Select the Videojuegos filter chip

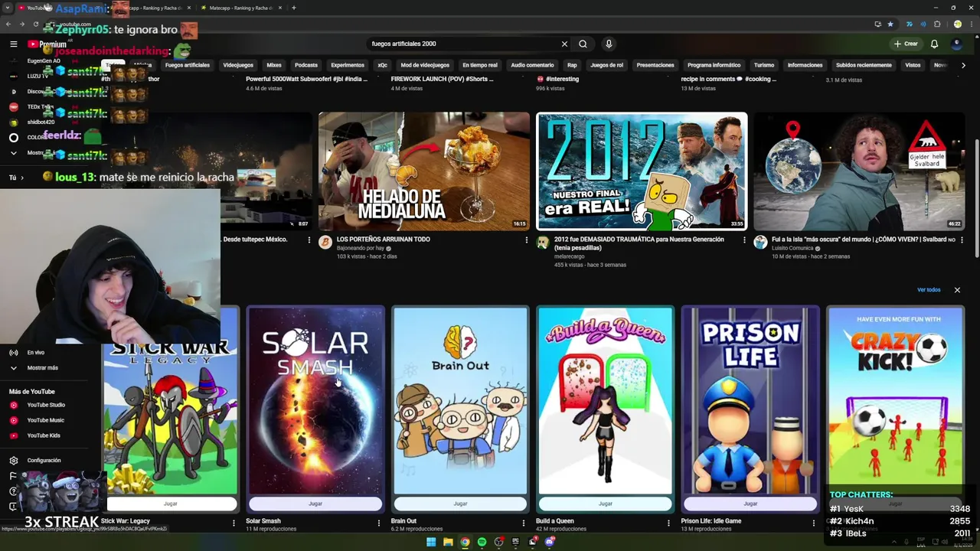click(x=238, y=65)
